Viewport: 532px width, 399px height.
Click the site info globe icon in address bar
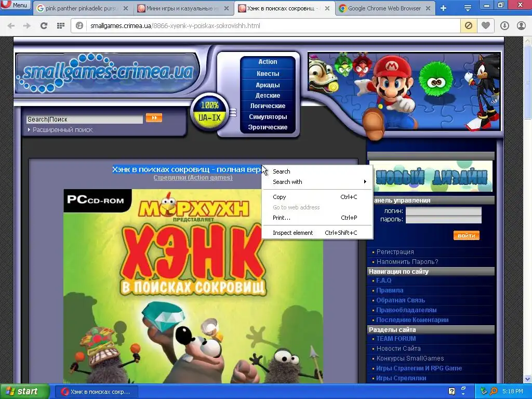pos(79,25)
